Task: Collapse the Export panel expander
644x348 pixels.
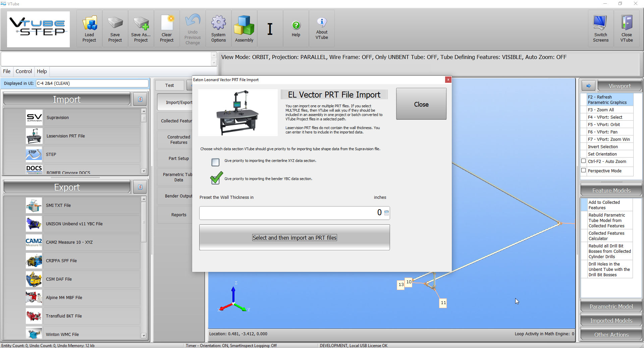Action: point(140,187)
